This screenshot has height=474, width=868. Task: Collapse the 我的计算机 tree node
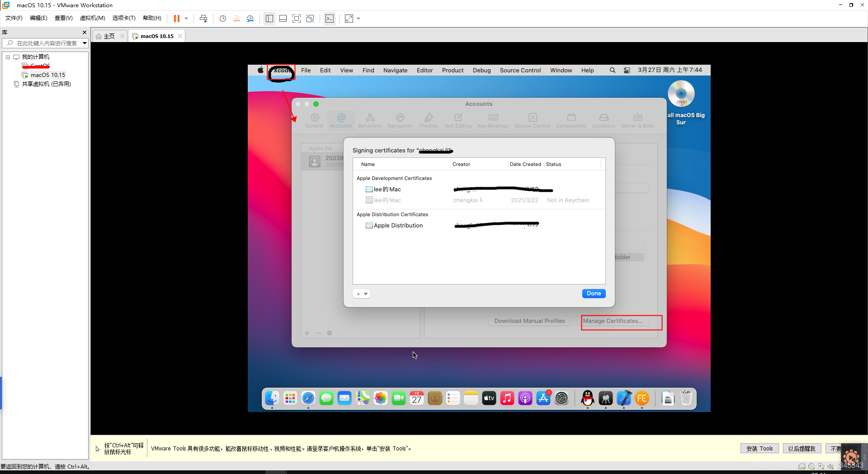8,57
